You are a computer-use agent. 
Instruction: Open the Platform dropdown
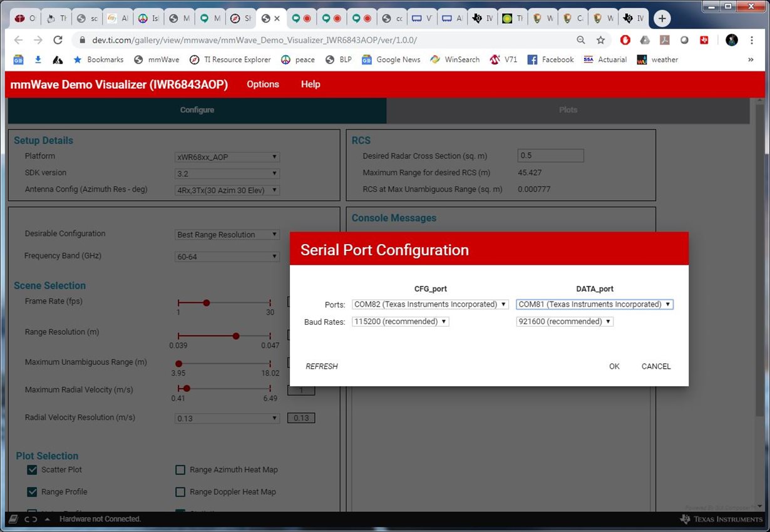pos(227,157)
